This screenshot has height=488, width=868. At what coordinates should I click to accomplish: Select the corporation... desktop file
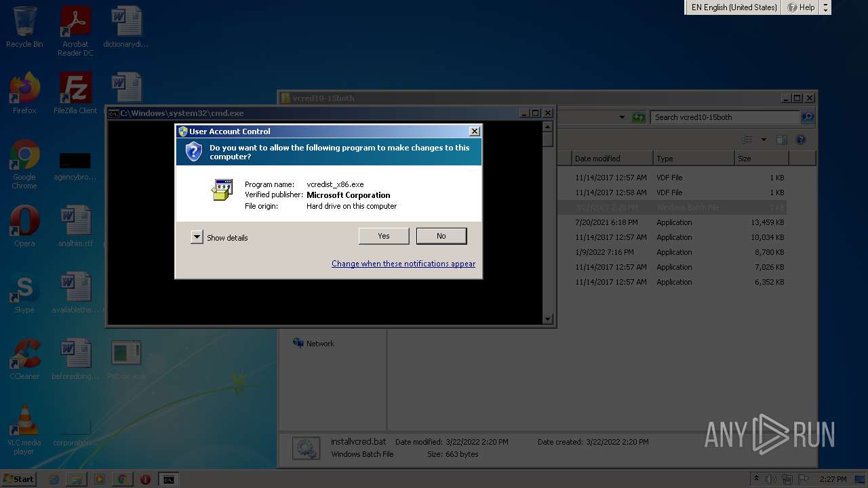click(x=75, y=432)
